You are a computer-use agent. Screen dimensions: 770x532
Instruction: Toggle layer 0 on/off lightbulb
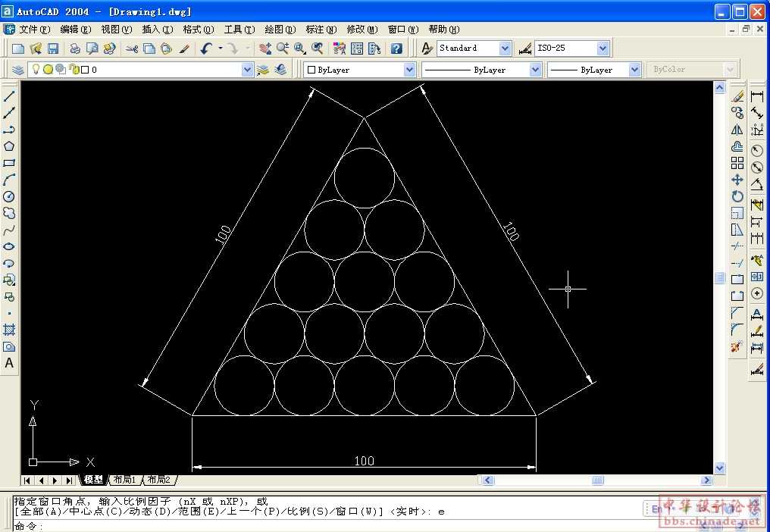tap(36, 69)
